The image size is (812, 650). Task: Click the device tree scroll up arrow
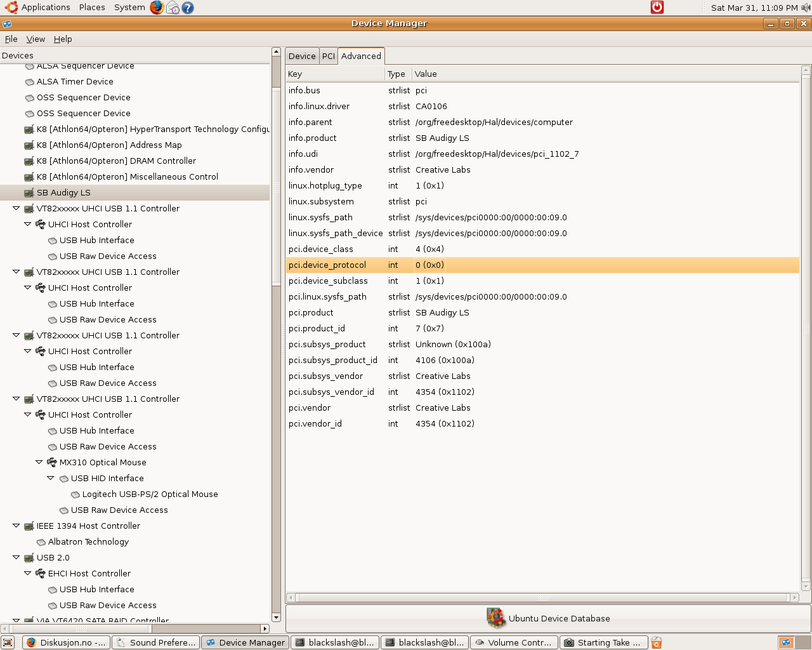click(276, 51)
